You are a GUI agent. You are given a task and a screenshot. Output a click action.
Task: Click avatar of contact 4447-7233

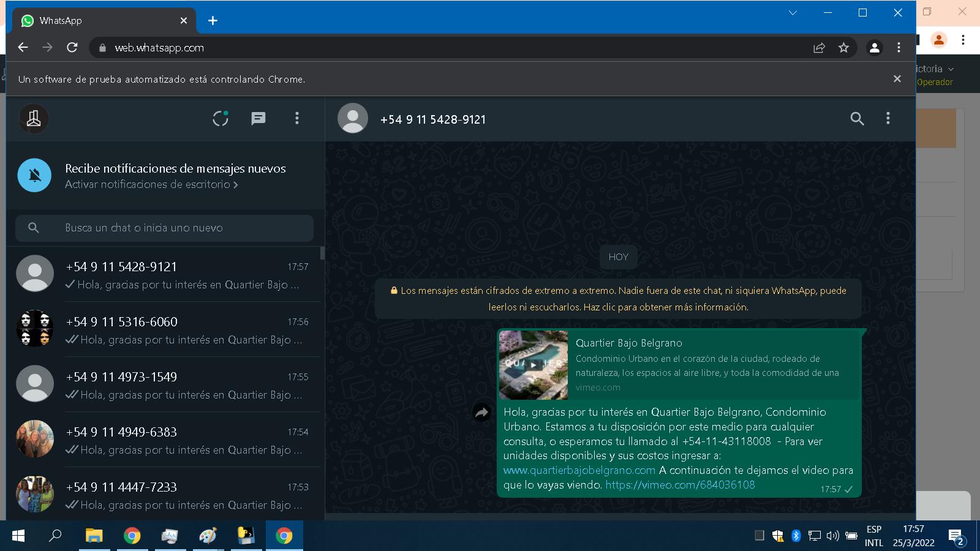pyautogui.click(x=35, y=494)
